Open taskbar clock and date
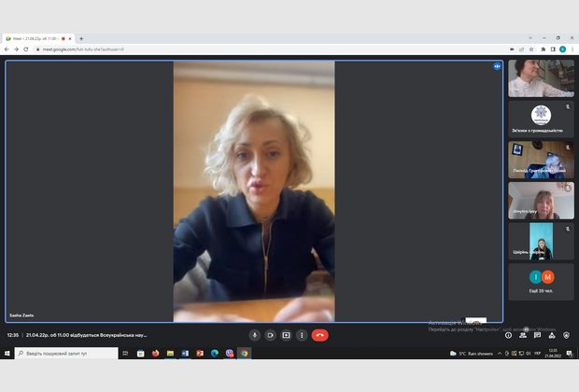579x392 pixels. [553, 353]
